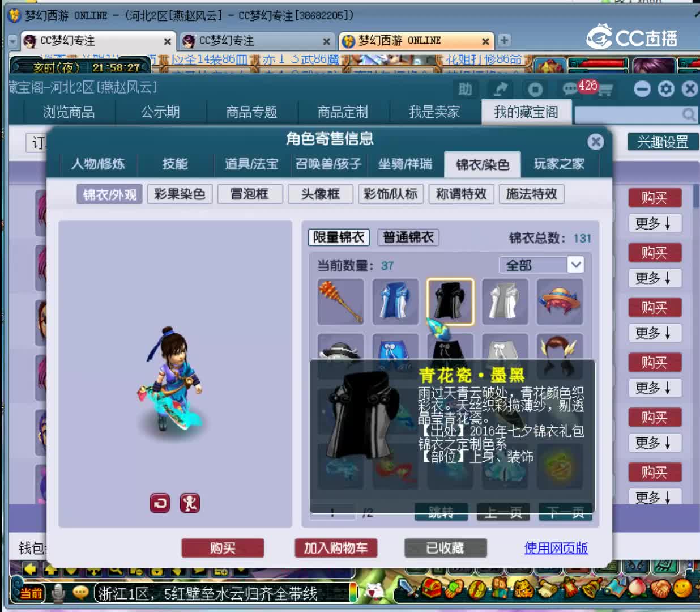Select the orange spiked mace item
This screenshot has height=612, width=700.
click(x=340, y=301)
